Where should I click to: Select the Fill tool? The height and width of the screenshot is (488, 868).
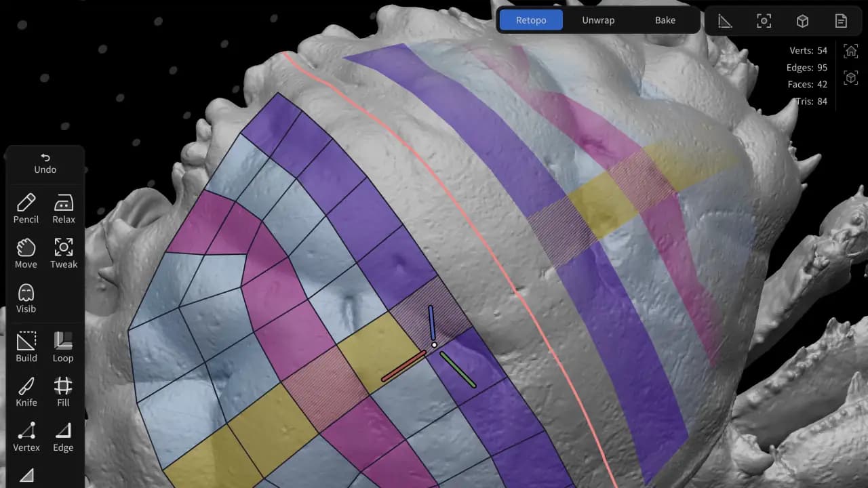64,391
